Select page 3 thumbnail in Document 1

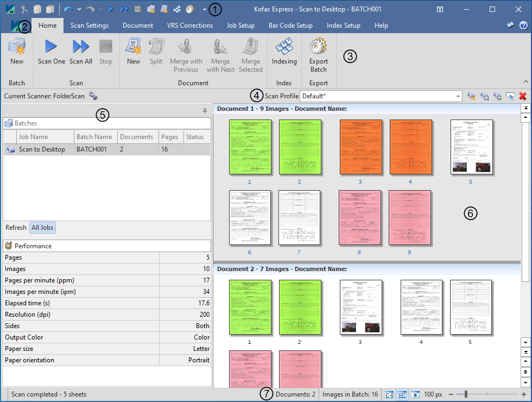360,147
